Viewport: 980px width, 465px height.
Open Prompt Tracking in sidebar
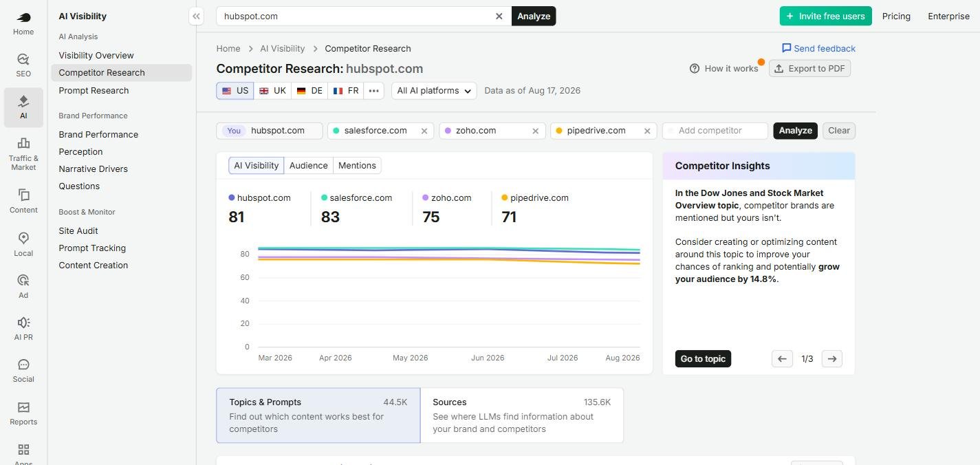(92, 248)
